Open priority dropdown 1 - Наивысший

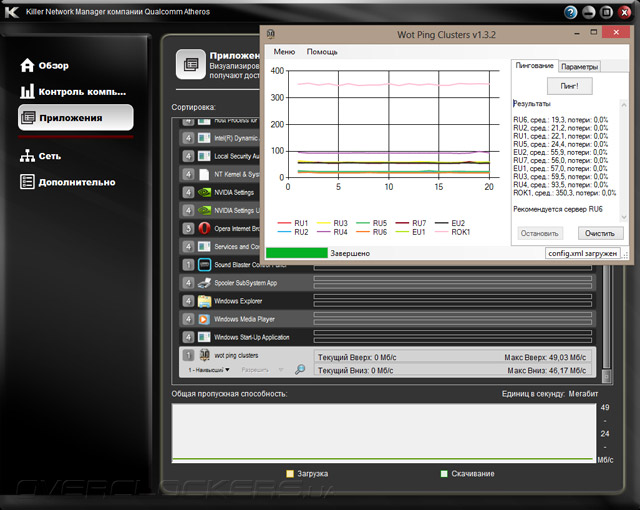(x=209, y=370)
